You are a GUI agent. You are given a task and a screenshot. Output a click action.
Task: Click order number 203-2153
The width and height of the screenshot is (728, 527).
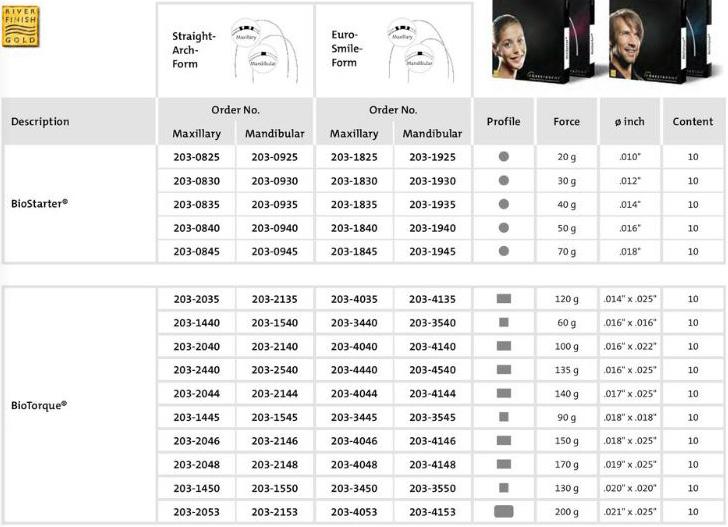click(275, 512)
